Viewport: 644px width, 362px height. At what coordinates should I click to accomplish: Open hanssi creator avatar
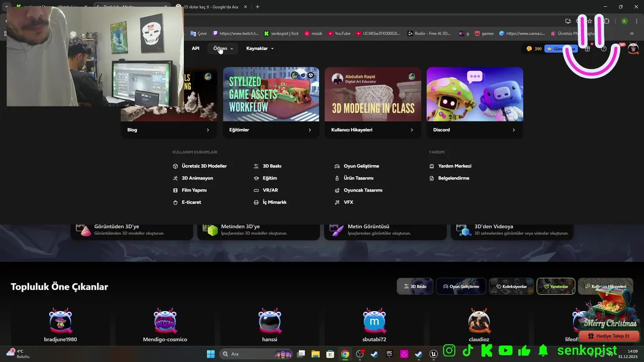click(270, 321)
